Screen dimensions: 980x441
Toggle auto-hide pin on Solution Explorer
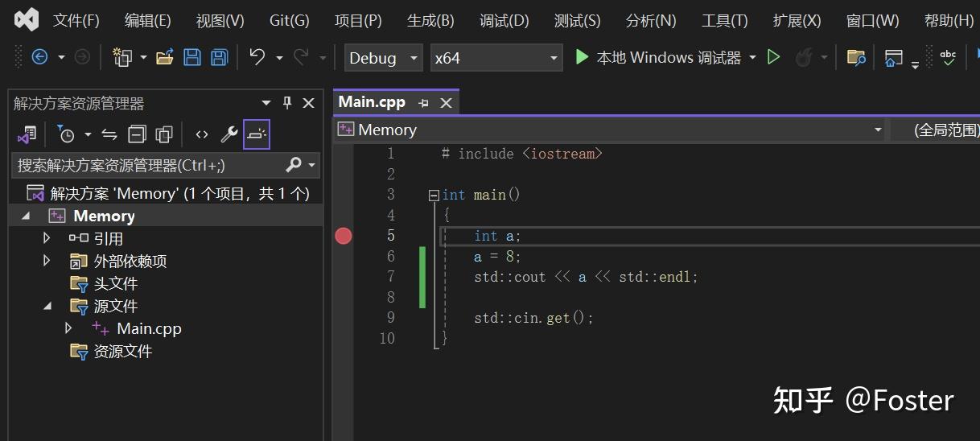[287, 103]
